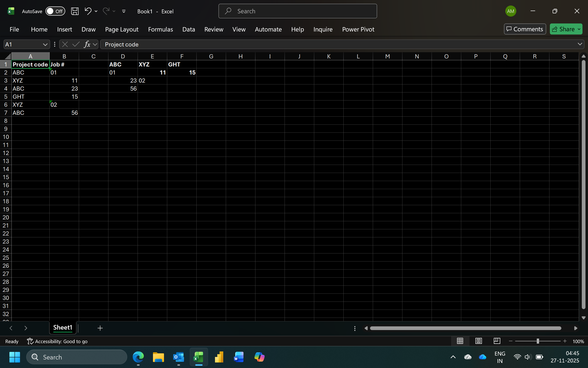This screenshot has width=588, height=368.
Task: Click the Insert Function fx icon
Action: (87, 44)
